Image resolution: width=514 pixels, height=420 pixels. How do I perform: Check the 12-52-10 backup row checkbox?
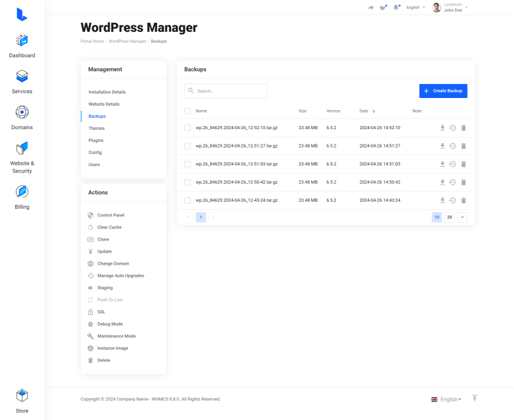(x=188, y=128)
